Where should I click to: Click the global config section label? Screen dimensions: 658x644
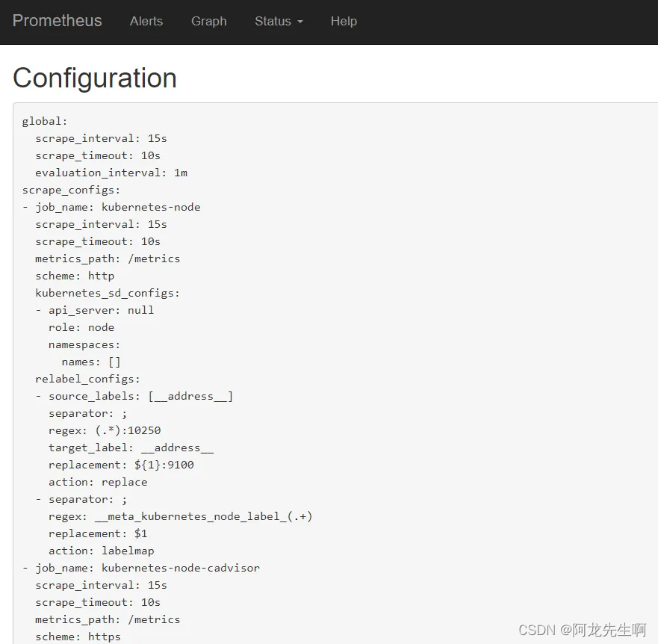pos(43,120)
